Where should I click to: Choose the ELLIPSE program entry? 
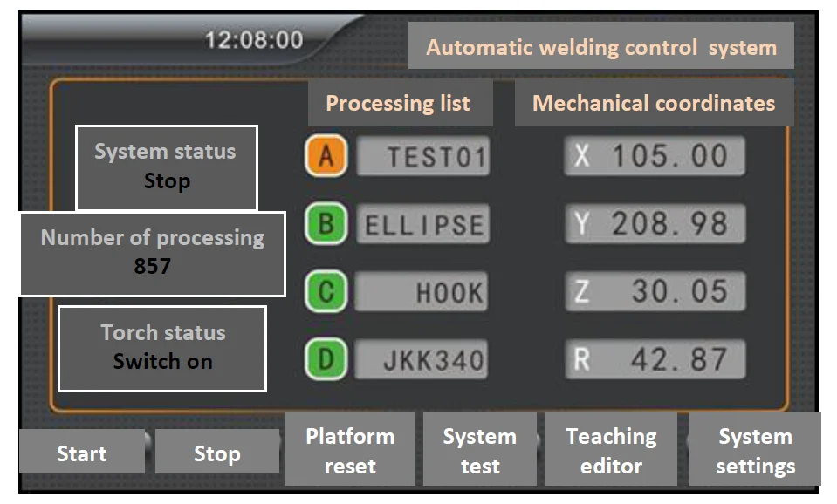pos(423,224)
